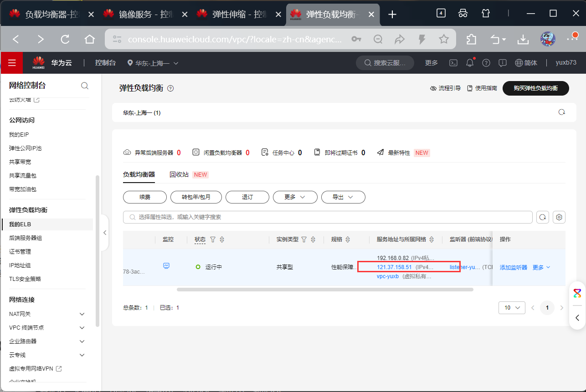Click 添加监听器 link
The image size is (586, 392).
click(x=514, y=267)
